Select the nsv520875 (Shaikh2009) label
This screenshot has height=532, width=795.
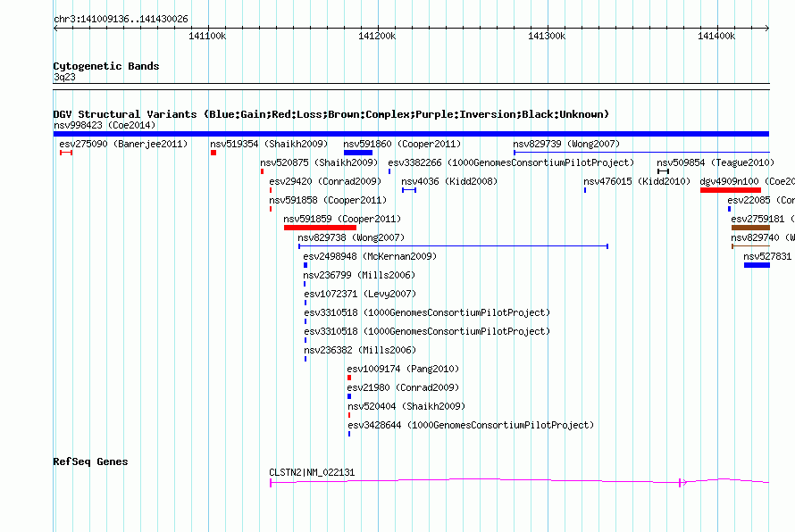click(319, 162)
